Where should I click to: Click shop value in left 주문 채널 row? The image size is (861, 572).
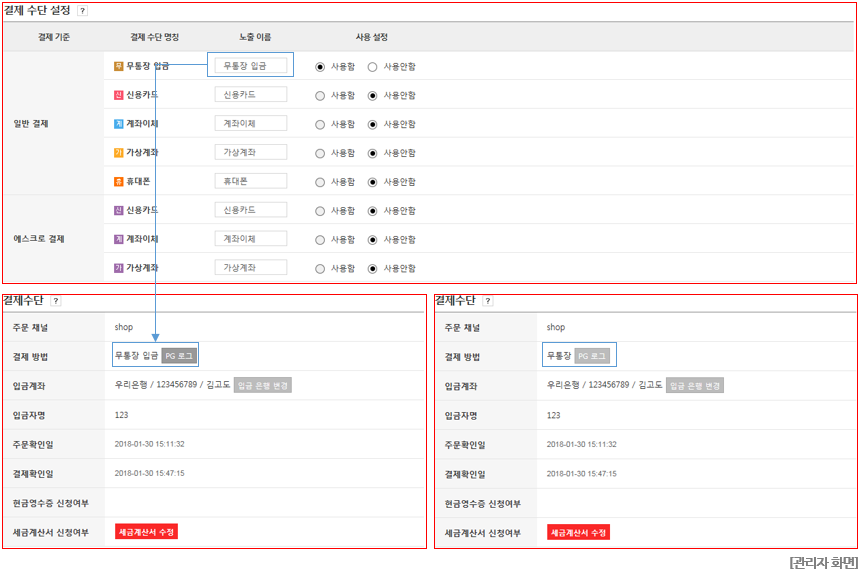pos(124,327)
